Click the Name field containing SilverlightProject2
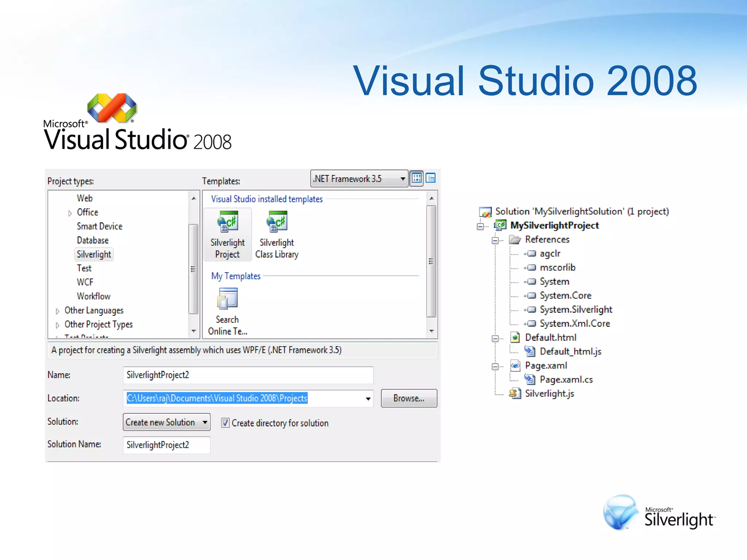 pos(248,375)
